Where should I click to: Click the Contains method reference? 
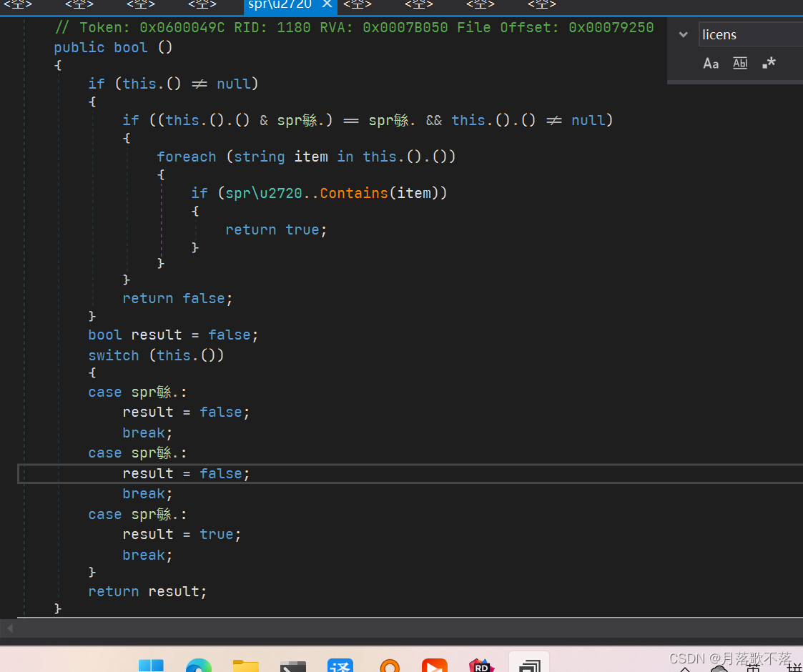coord(354,193)
